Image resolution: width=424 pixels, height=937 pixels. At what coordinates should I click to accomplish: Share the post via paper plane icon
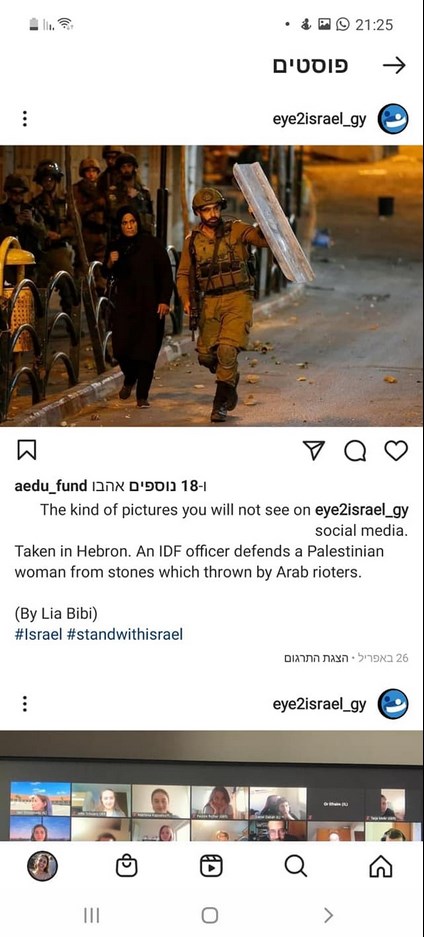point(314,451)
